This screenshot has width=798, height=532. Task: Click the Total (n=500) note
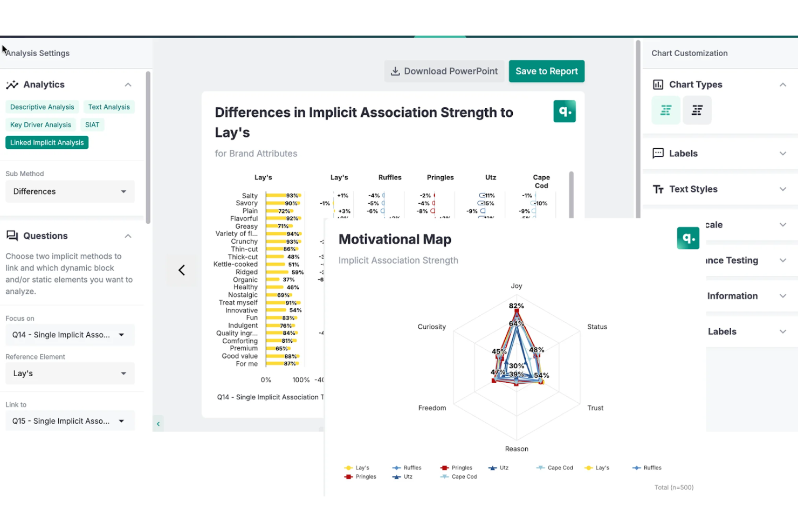(674, 487)
